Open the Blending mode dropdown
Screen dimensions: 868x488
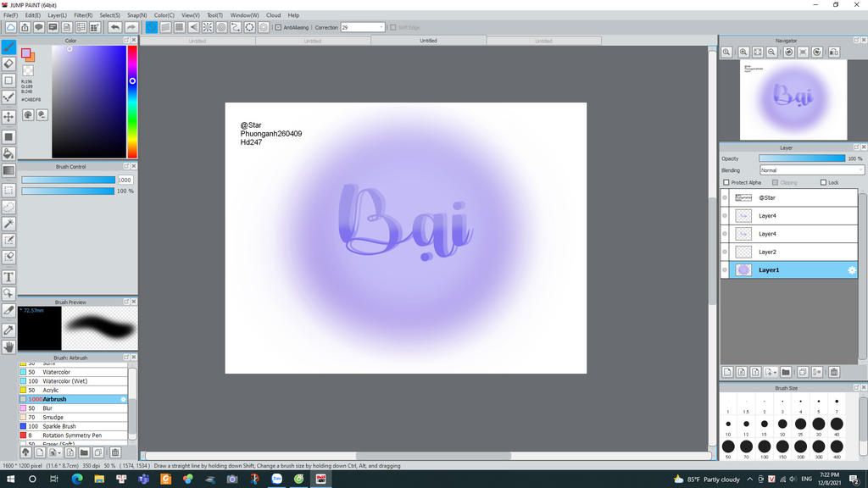point(811,170)
